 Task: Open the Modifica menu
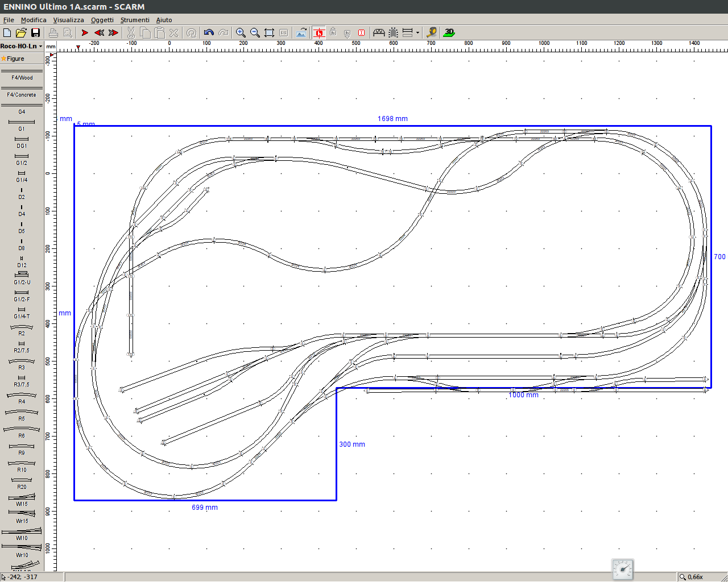point(34,20)
